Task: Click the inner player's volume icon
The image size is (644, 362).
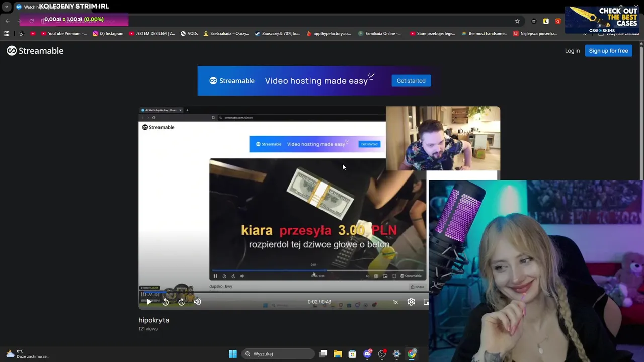Action: point(242,276)
